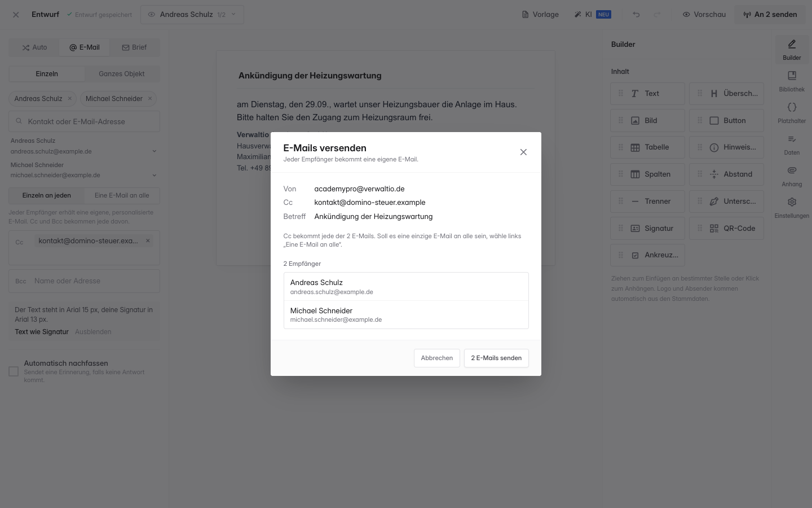The height and width of the screenshot is (508, 812).
Task: Expand michael.schneider@example.de address dropdown
Action: [x=155, y=176]
